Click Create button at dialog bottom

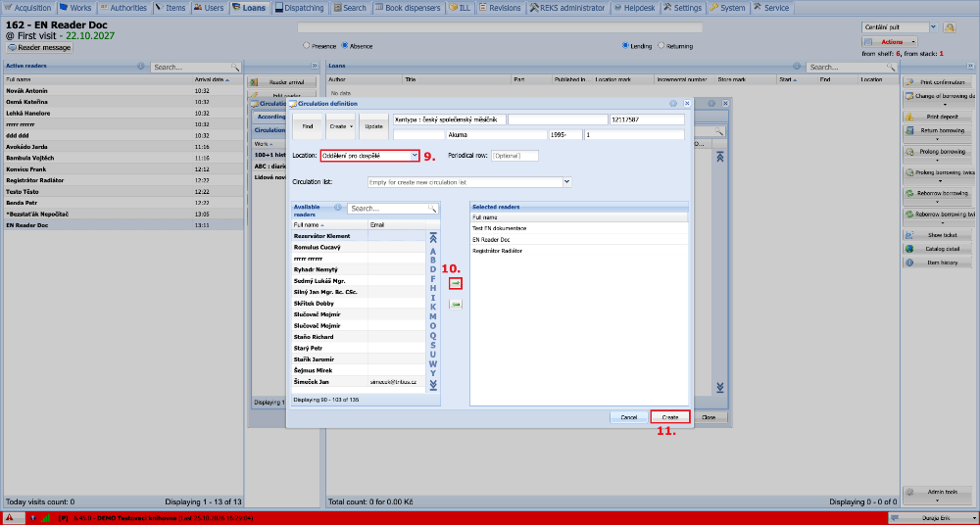tap(670, 417)
